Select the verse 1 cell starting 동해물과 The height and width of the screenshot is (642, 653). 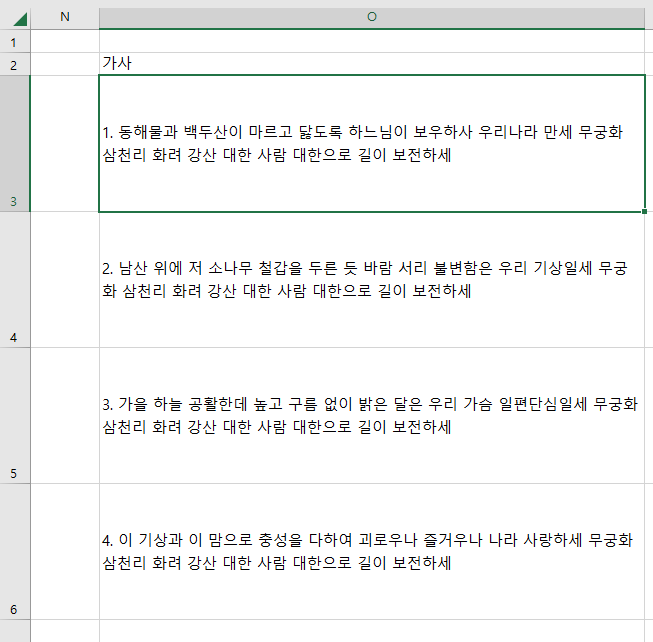[x=372, y=144]
